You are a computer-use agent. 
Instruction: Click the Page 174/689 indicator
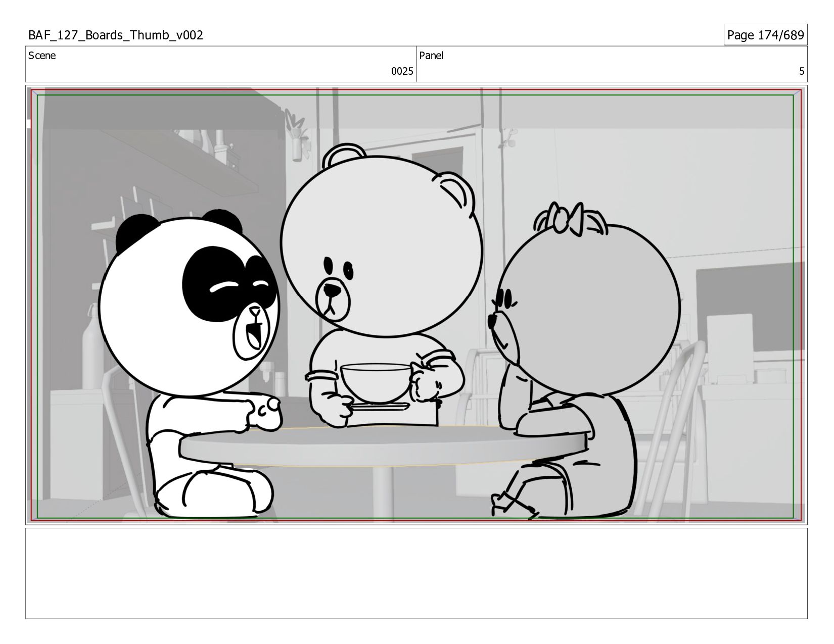(x=765, y=35)
